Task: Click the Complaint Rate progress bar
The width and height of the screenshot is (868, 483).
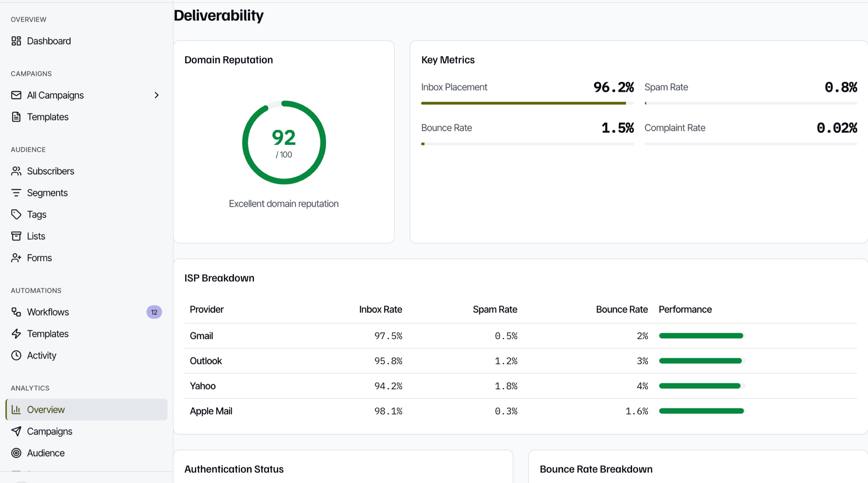Action: click(751, 144)
